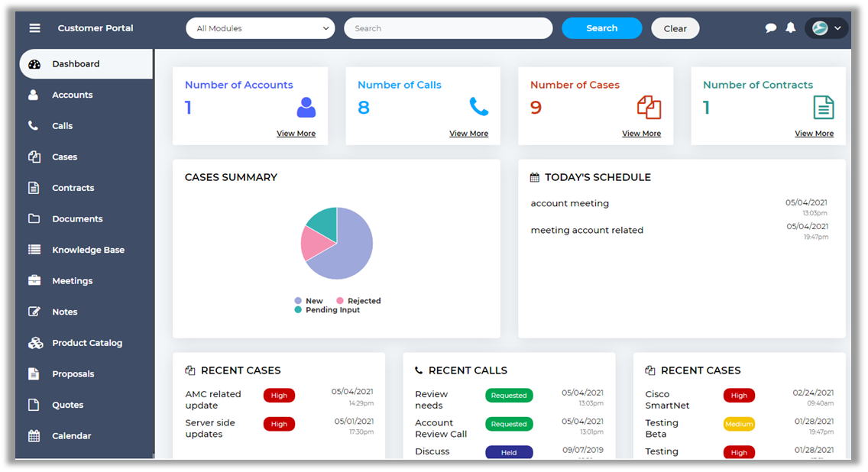Click View More under Number of Cases

[x=641, y=134]
